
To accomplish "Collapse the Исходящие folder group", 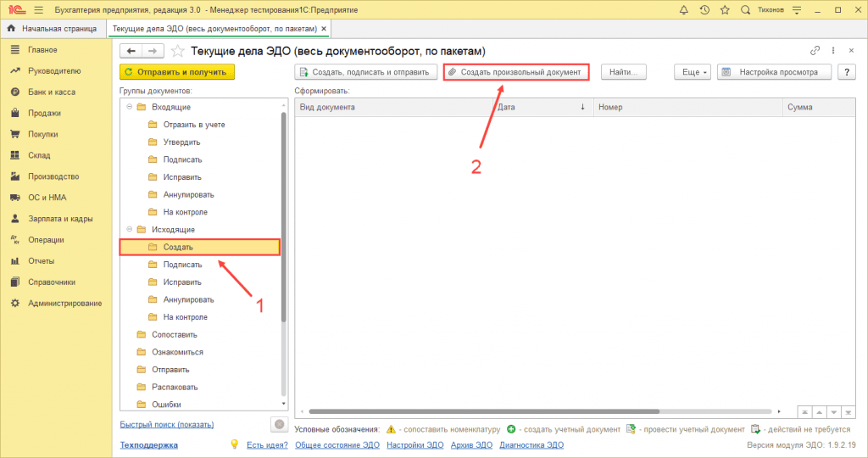I will [130, 230].
